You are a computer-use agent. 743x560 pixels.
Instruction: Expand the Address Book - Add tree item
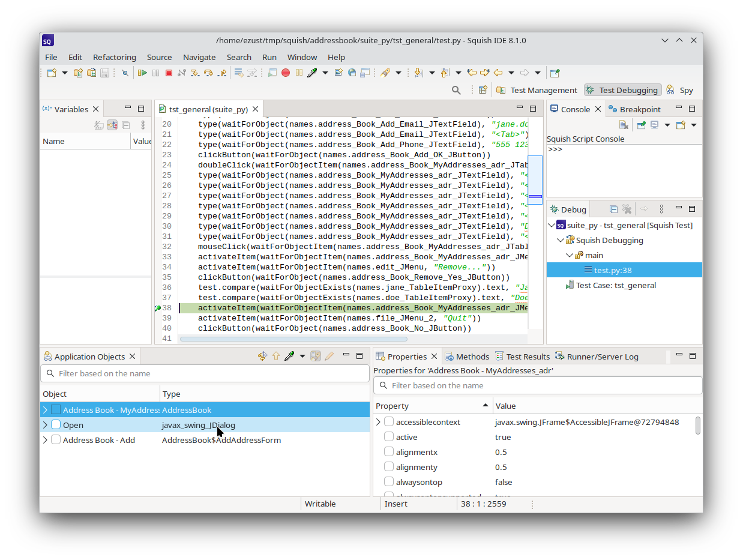click(44, 439)
